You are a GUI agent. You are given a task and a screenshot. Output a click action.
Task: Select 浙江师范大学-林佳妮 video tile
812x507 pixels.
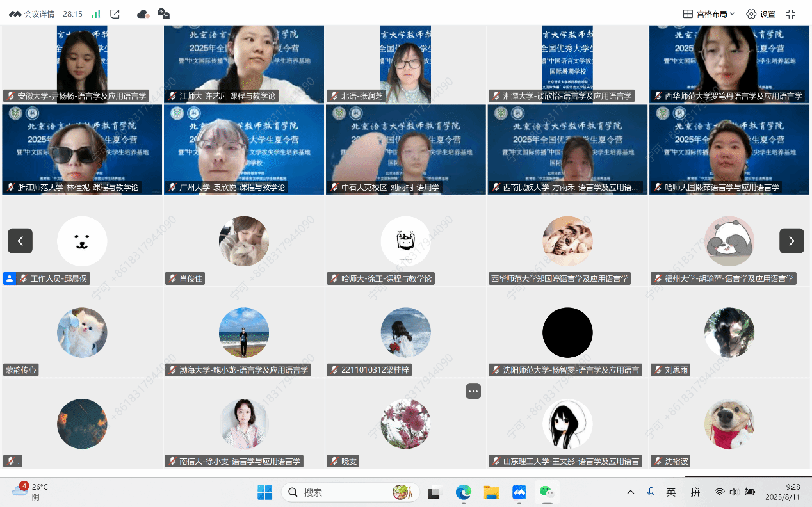(x=82, y=149)
